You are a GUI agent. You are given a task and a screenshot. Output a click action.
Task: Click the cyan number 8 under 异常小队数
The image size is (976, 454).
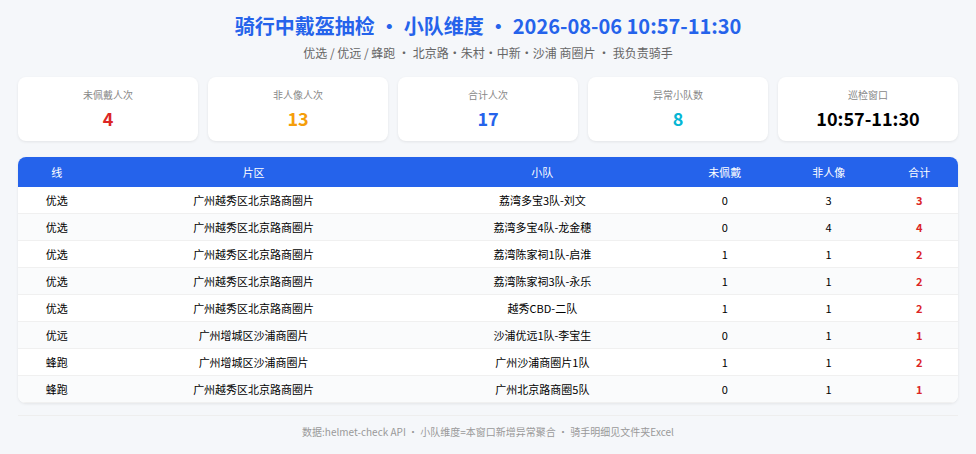pos(678,120)
